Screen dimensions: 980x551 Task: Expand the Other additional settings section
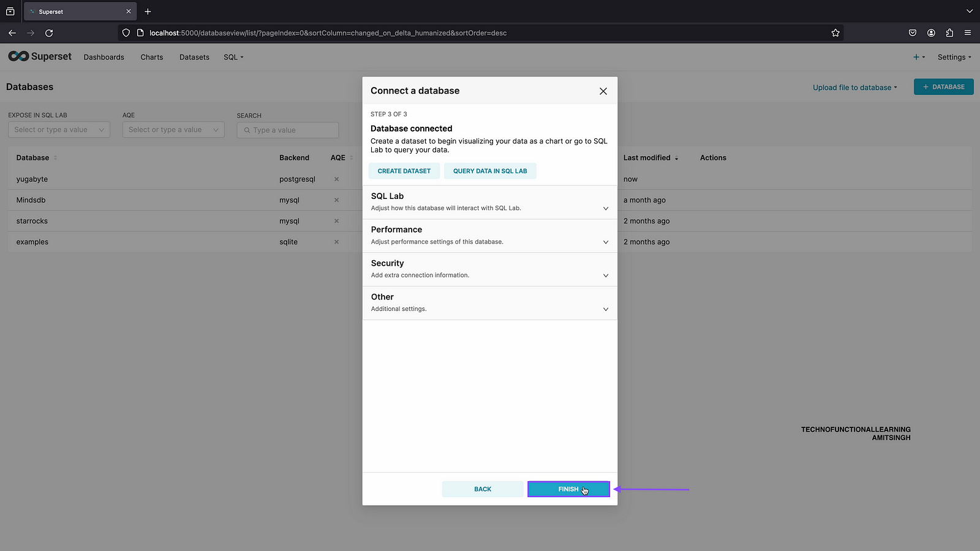[489, 303]
